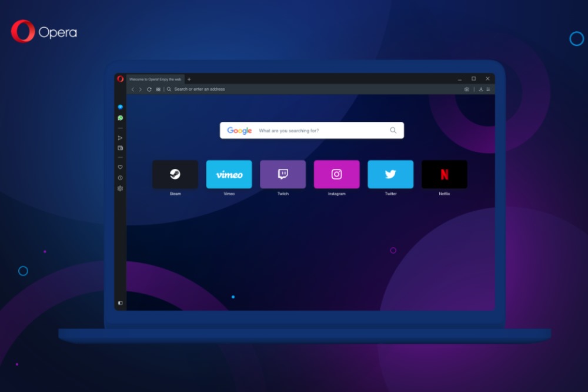This screenshot has height=392, width=588.
Task: Maximize the Opera browser window
Action: pyautogui.click(x=473, y=79)
